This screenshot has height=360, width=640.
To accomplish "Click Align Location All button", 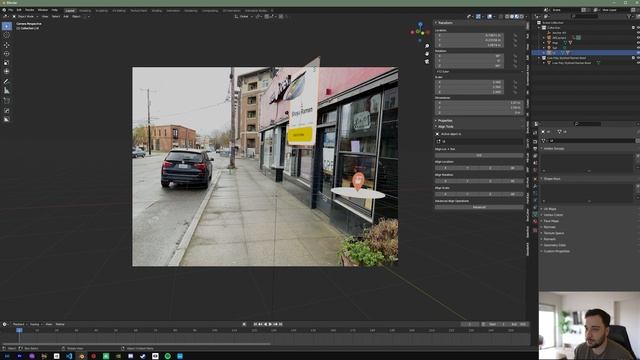I will [x=513, y=168].
